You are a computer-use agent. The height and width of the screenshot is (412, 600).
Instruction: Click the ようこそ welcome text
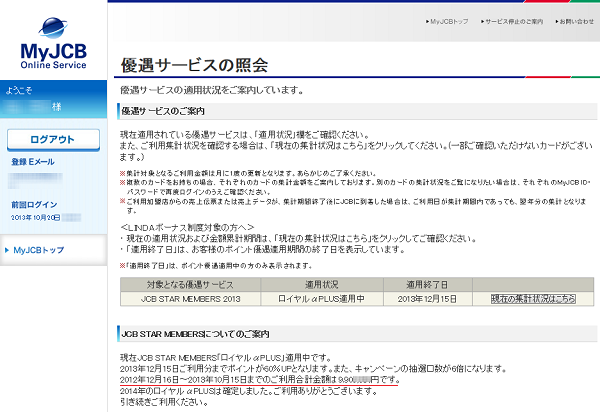pyautogui.click(x=18, y=91)
